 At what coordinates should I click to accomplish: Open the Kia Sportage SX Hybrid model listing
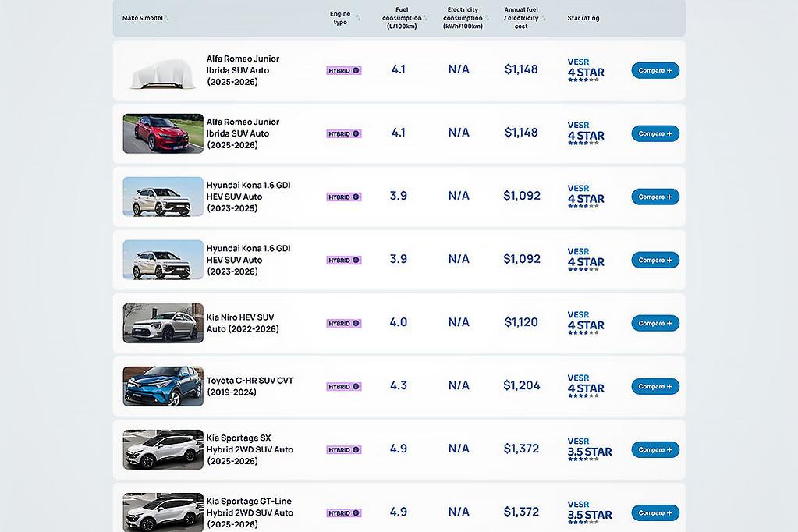[x=250, y=449]
